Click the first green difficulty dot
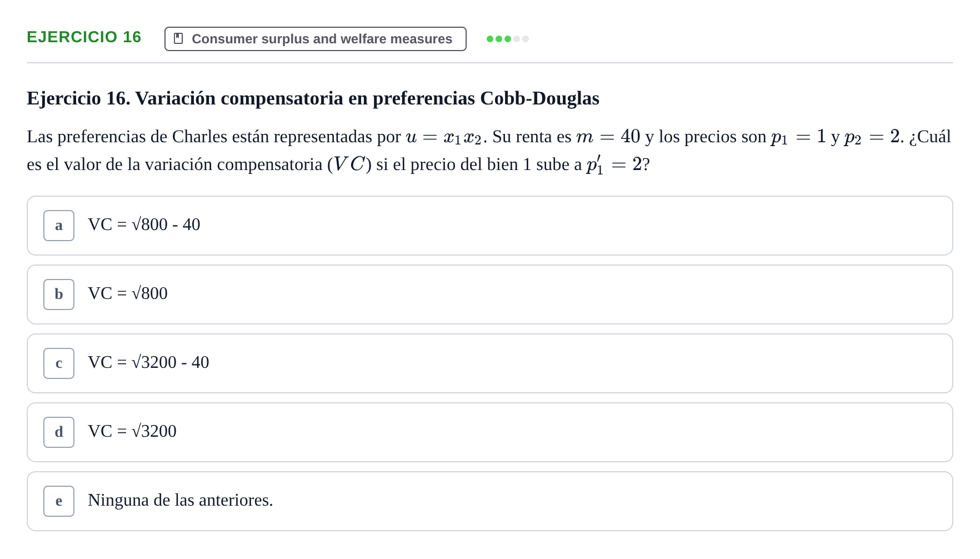980x559 pixels. tap(490, 39)
